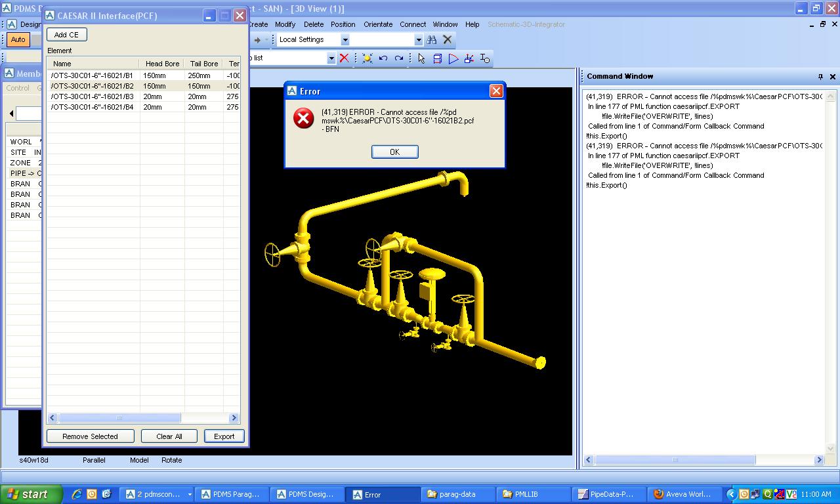Screen dimensions: 840x504
Task: Open the Window menu
Action: pyautogui.click(x=445, y=24)
